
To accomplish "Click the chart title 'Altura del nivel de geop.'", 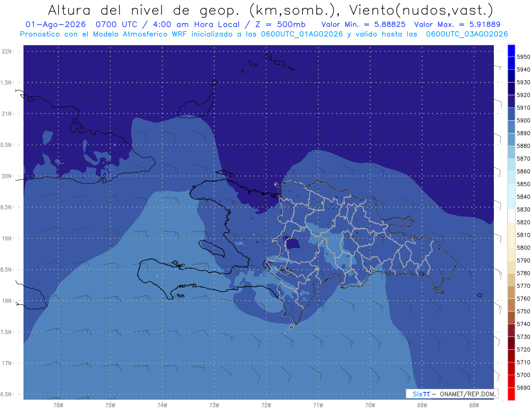I will 143,10.
